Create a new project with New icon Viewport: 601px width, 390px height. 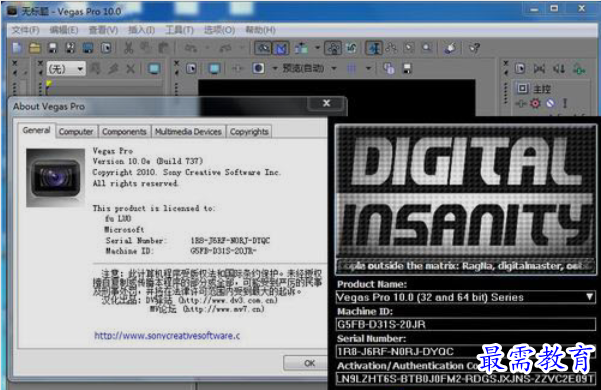17,48
